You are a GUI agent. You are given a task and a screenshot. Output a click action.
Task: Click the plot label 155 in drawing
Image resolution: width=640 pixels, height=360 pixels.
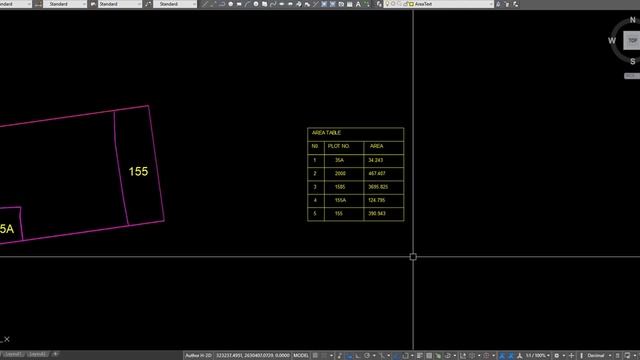click(x=138, y=171)
